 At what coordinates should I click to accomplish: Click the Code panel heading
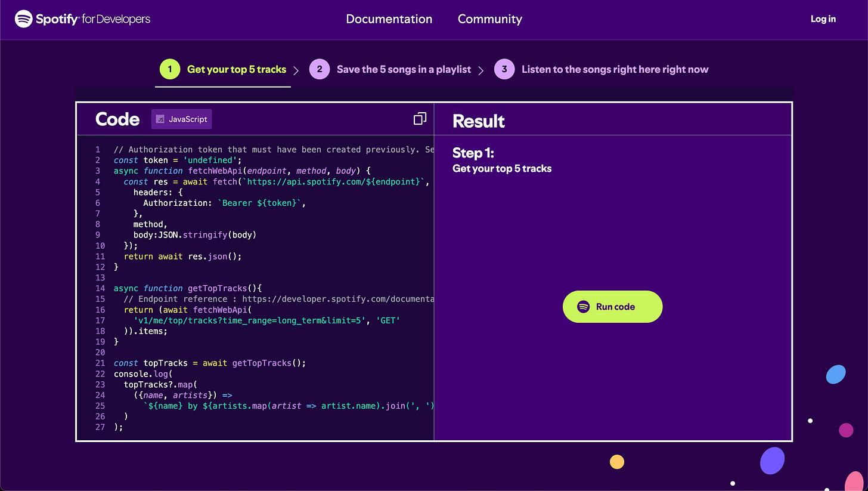click(x=117, y=119)
